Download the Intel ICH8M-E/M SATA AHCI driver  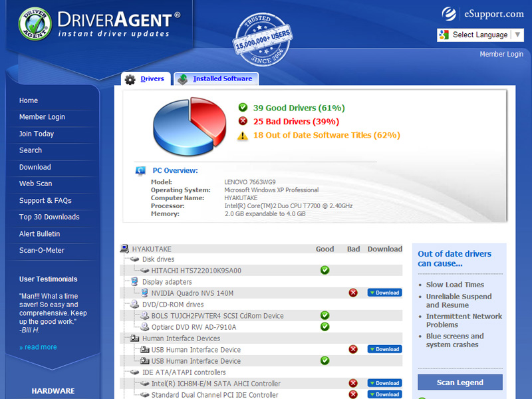384,383
